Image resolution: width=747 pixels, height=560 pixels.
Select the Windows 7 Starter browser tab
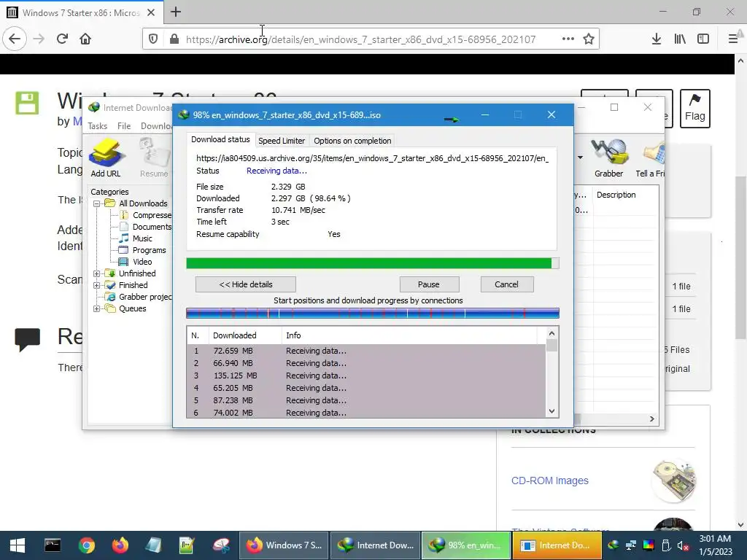tap(82, 12)
